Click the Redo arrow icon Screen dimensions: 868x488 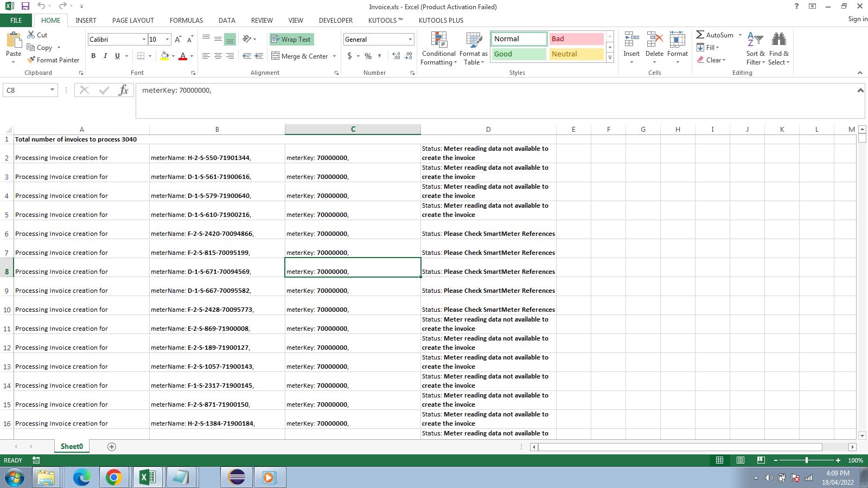coord(62,7)
